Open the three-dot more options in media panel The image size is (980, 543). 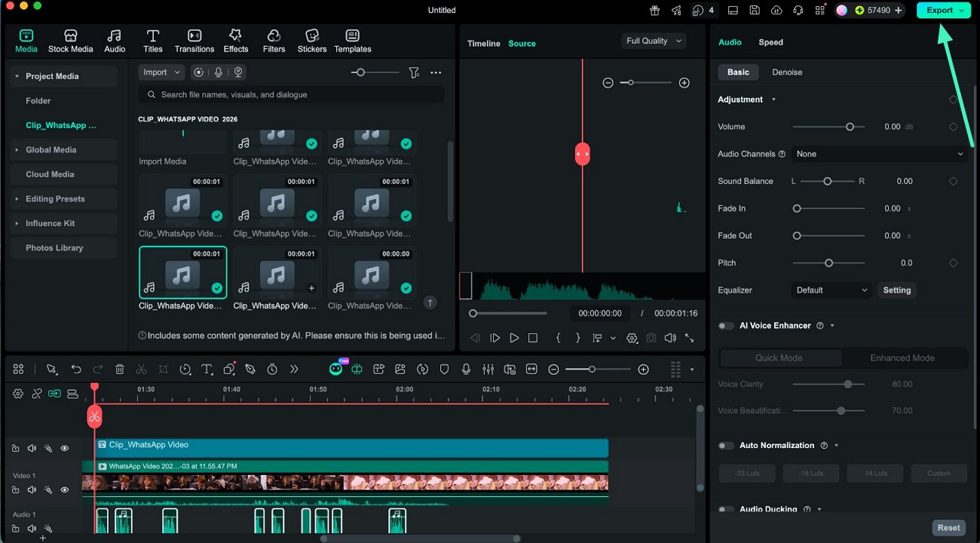tap(436, 72)
